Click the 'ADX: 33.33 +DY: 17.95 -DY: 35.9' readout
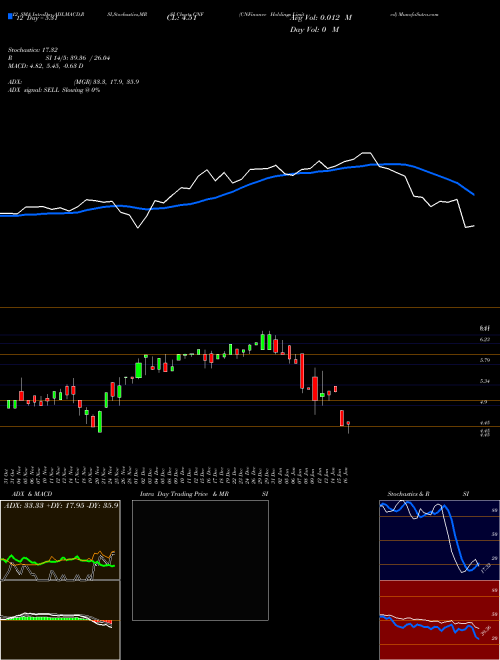Image resolution: width=500 pixels, height=660 pixels. [x=61, y=505]
